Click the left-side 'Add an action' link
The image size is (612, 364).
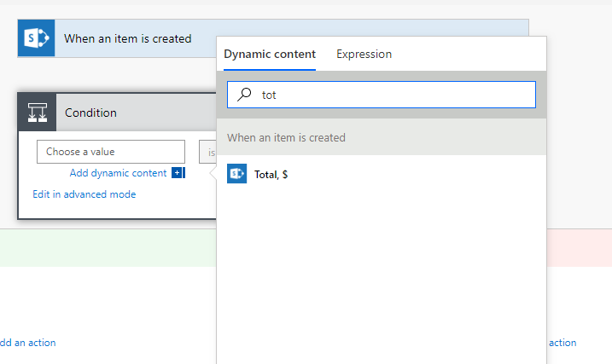click(27, 343)
